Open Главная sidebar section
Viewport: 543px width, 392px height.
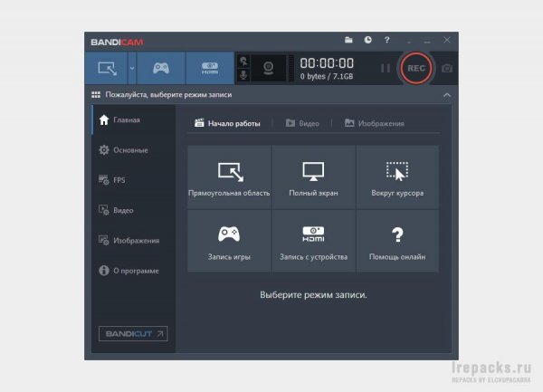coord(133,120)
